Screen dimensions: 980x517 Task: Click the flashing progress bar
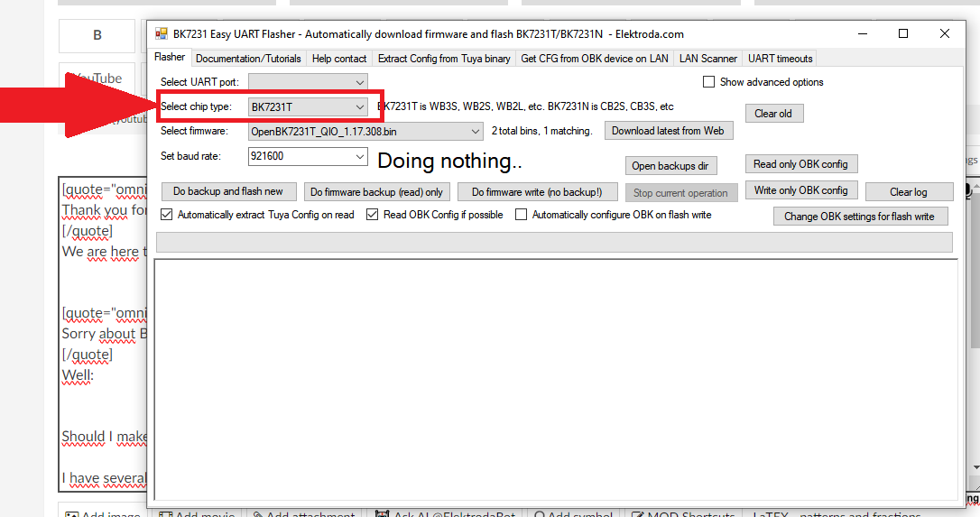[554, 242]
